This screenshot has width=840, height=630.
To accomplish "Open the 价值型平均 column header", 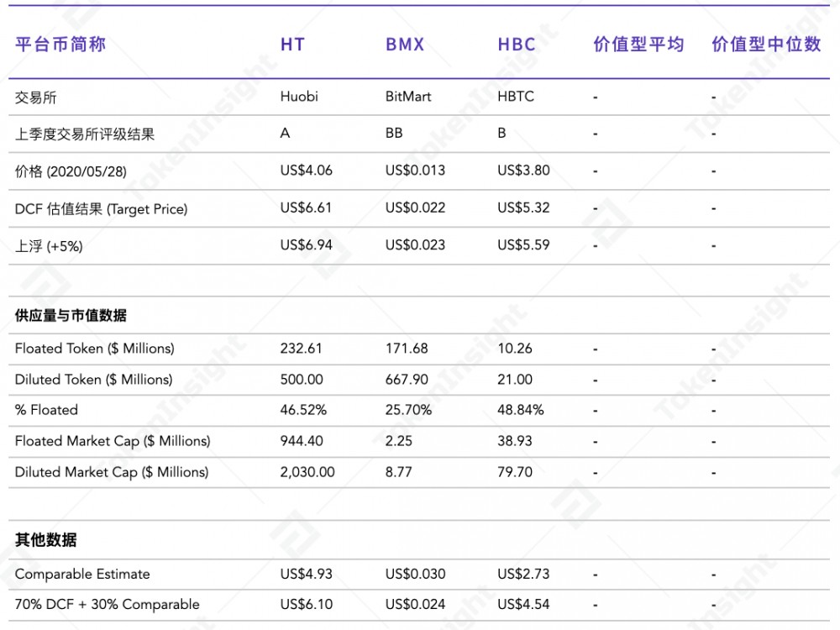I will point(639,45).
